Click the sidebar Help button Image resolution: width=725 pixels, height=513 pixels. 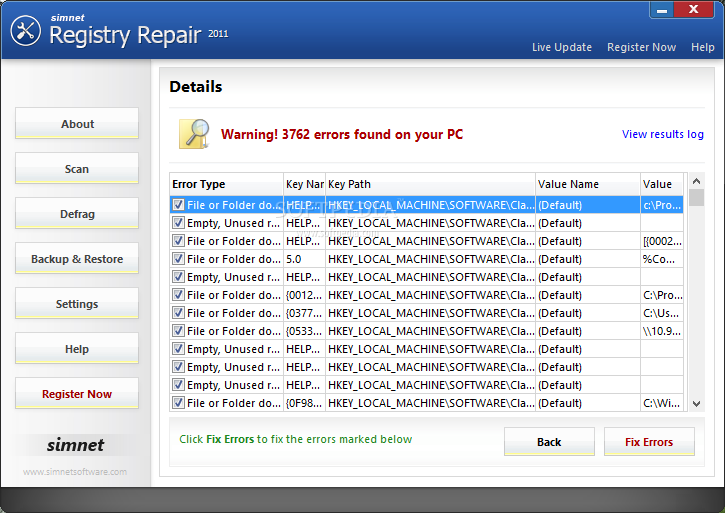tap(77, 348)
